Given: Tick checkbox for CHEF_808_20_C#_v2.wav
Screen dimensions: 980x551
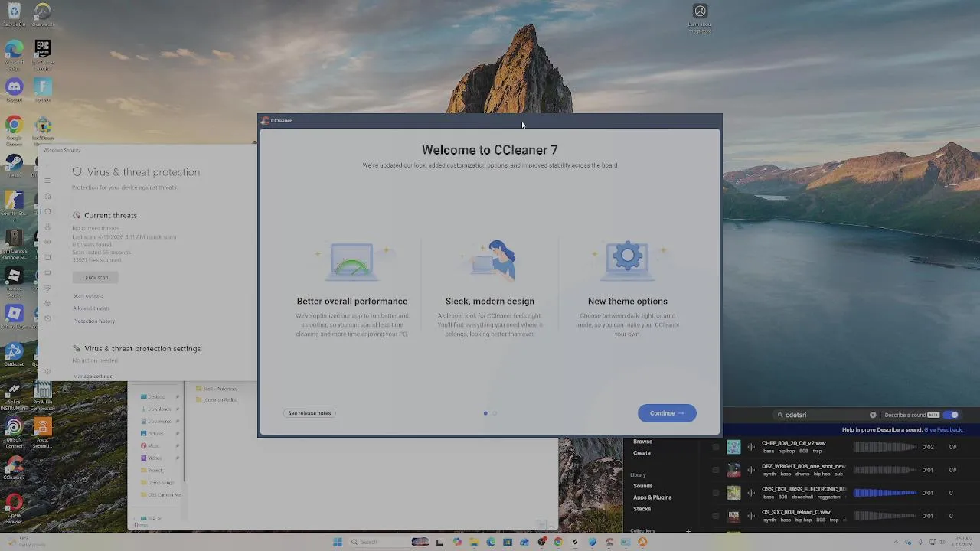Looking at the screenshot, I should click(x=716, y=447).
